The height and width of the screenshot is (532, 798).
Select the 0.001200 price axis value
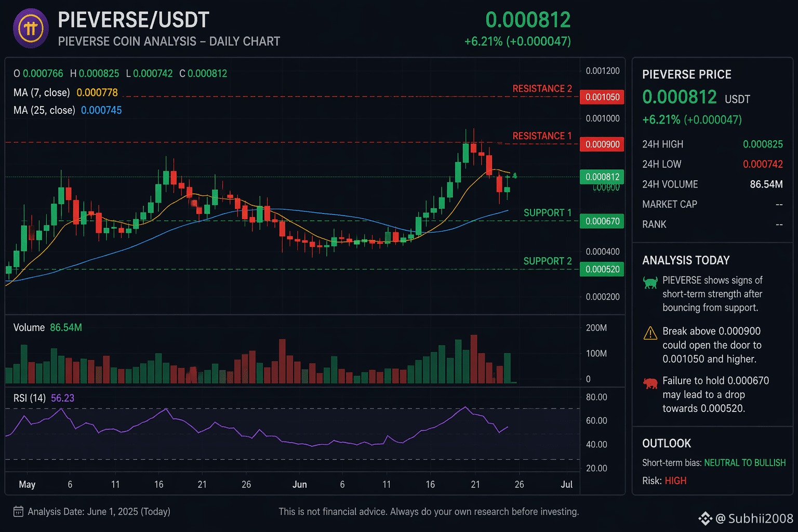pos(603,71)
